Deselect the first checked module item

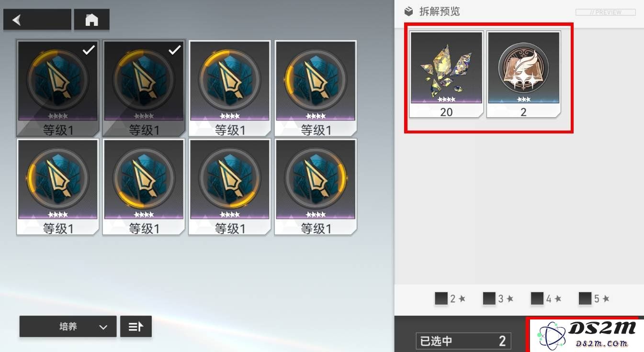pos(58,88)
